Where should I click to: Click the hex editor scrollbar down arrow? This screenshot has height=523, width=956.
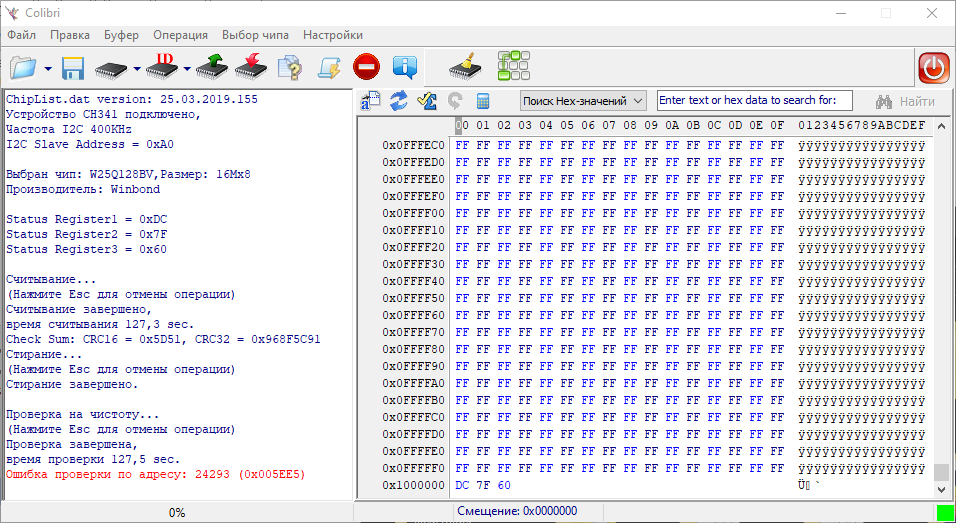point(941,489)
